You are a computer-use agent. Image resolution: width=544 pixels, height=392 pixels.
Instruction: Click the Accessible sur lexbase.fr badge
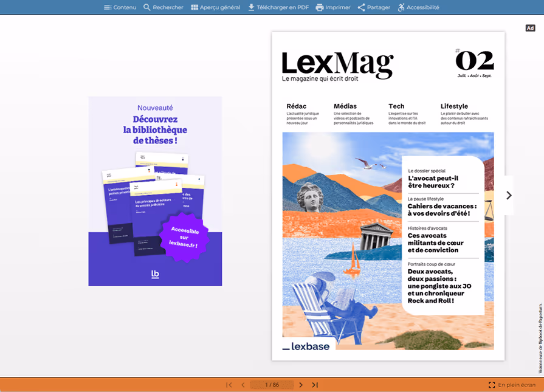(x=184, y=237)
